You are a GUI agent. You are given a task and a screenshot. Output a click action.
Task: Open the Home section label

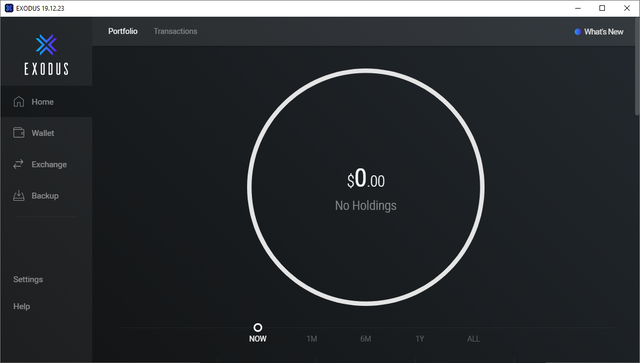click(x=42, y=102)
